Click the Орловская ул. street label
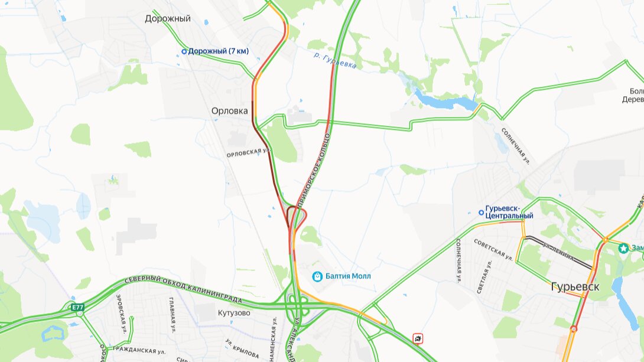The height and width of the screenshot is (362, 644). click(249, 152)
